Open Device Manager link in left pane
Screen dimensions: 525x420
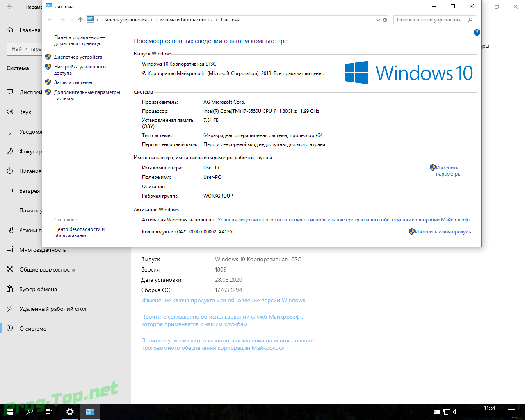[x=78, y=57]
